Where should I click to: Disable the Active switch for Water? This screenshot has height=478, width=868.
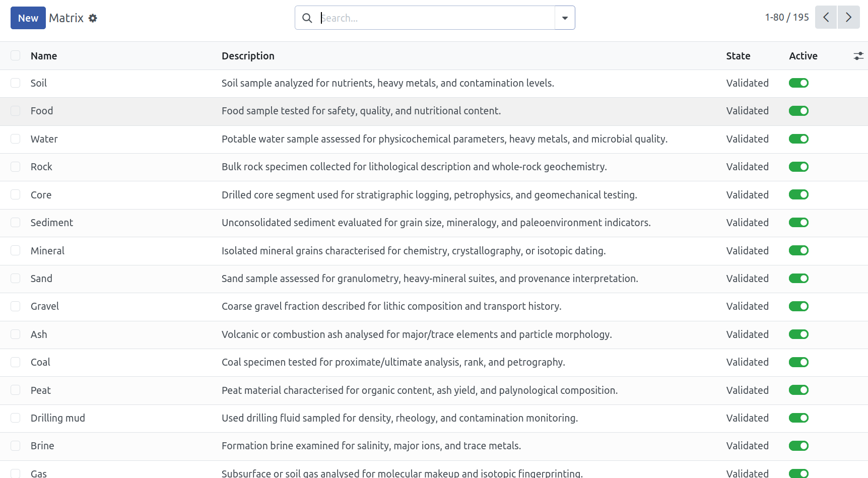tap(798, 139)
